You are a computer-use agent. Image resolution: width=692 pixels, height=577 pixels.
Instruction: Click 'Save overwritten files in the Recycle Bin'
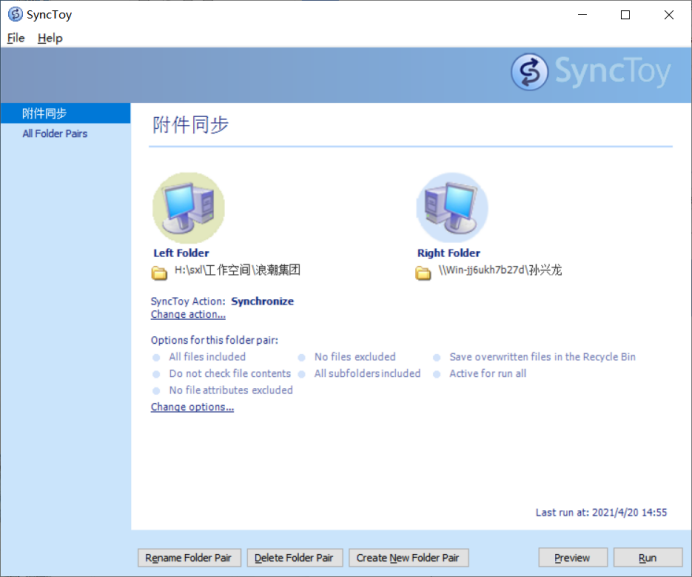[x=542, y=357]
